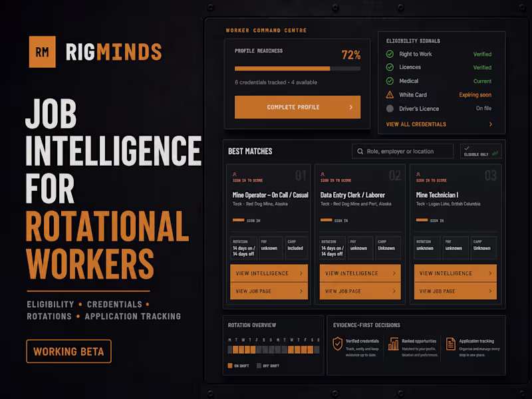Screen dimensions: 532x399
Task: Click the orange On Shift legend square
Action: (x=230, y=366)
